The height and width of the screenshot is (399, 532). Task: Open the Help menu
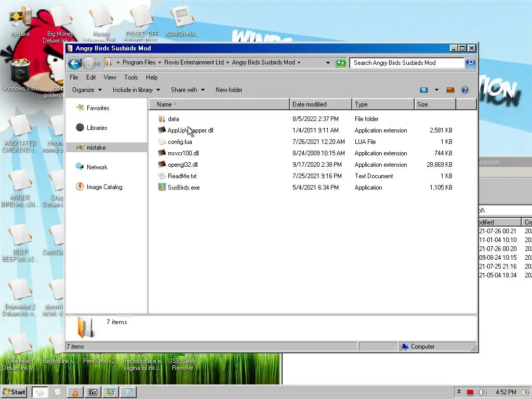point(152,77)
